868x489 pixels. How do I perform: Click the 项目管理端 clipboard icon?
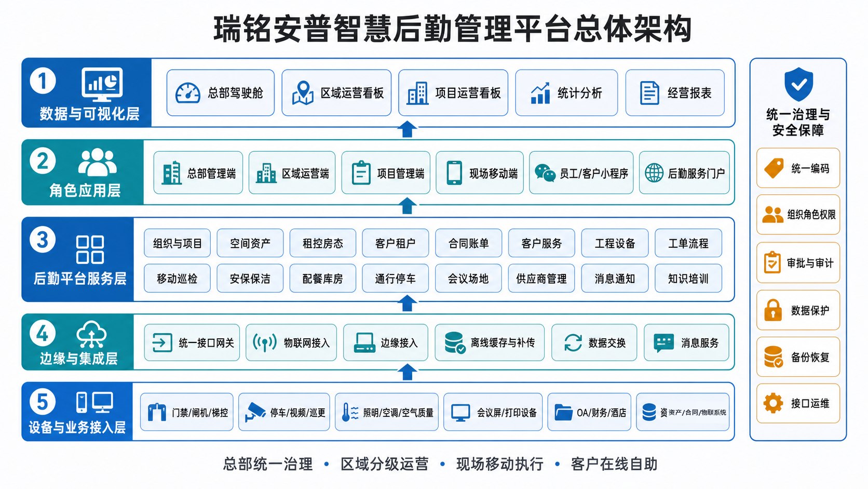coord(361,173)
